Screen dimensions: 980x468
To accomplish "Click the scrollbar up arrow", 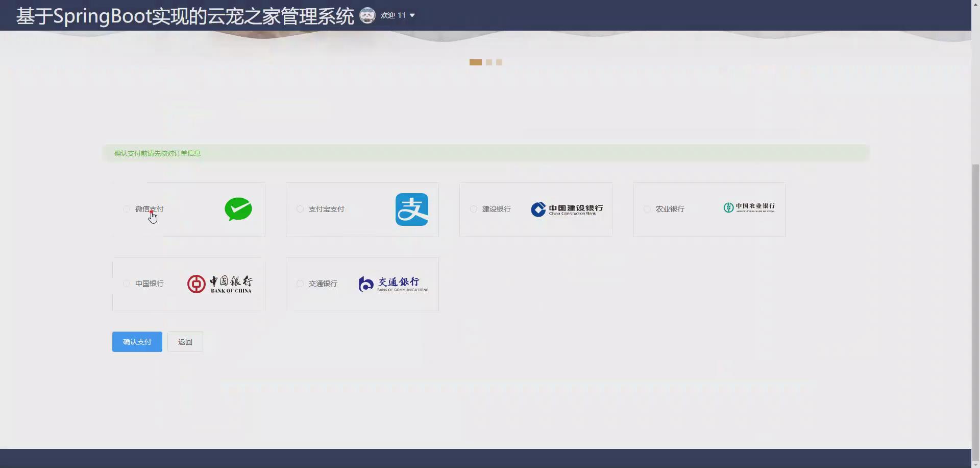I will coord(975,4).
